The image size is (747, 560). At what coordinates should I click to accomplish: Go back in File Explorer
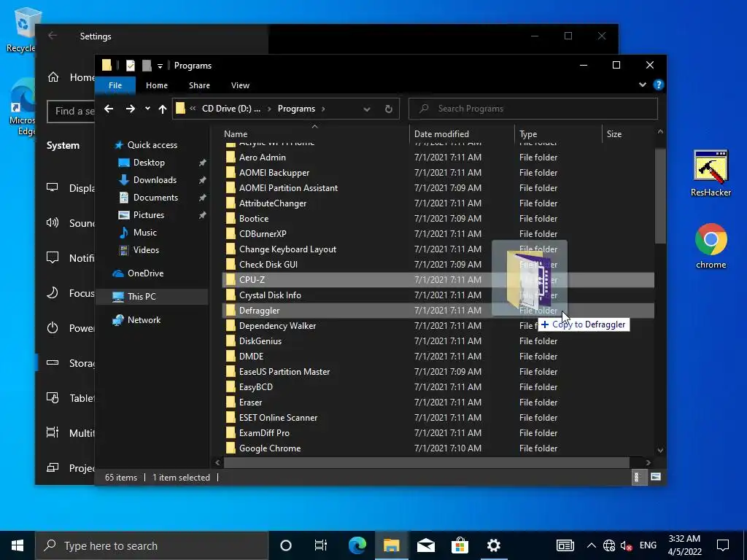tap(109, 109)
